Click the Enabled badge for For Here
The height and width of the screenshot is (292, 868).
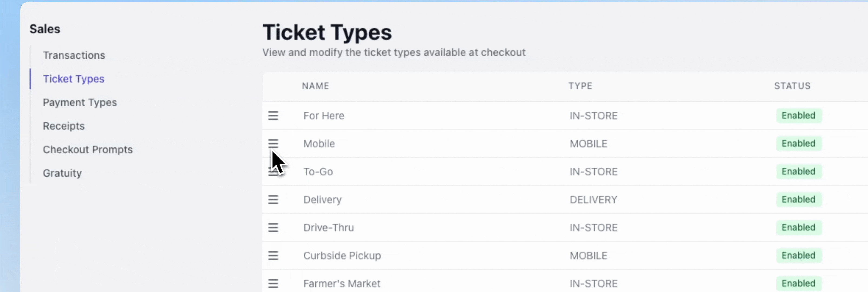pyautogui.click(x=798, y=116)
